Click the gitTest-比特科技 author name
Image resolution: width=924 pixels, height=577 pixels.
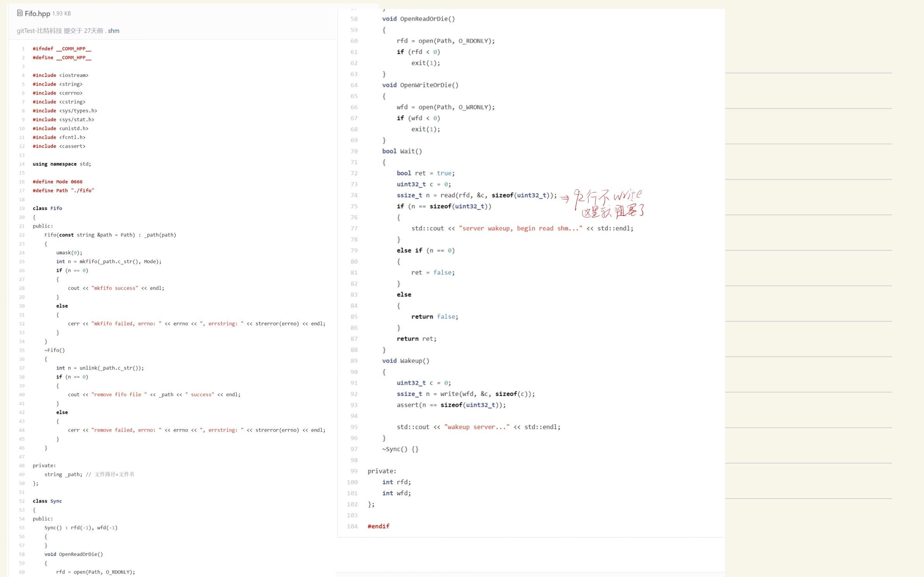pyautogui.click(x=39, y=31)
